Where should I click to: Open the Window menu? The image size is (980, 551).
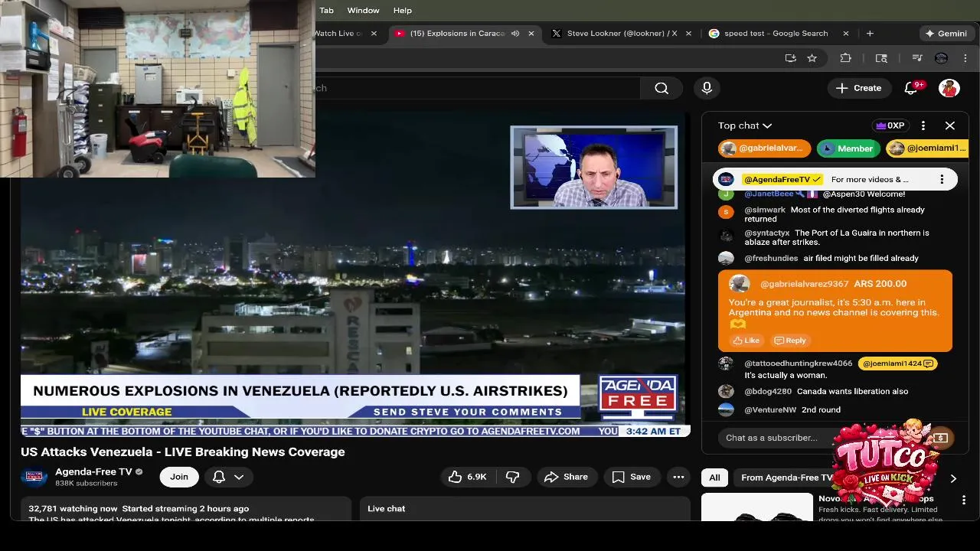[363, 10]
